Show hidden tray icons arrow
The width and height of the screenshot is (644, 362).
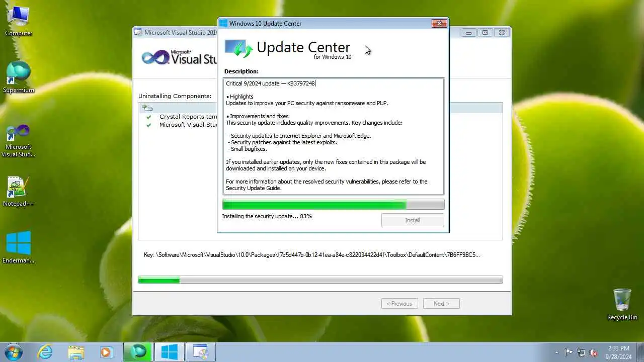pos(556,352)
